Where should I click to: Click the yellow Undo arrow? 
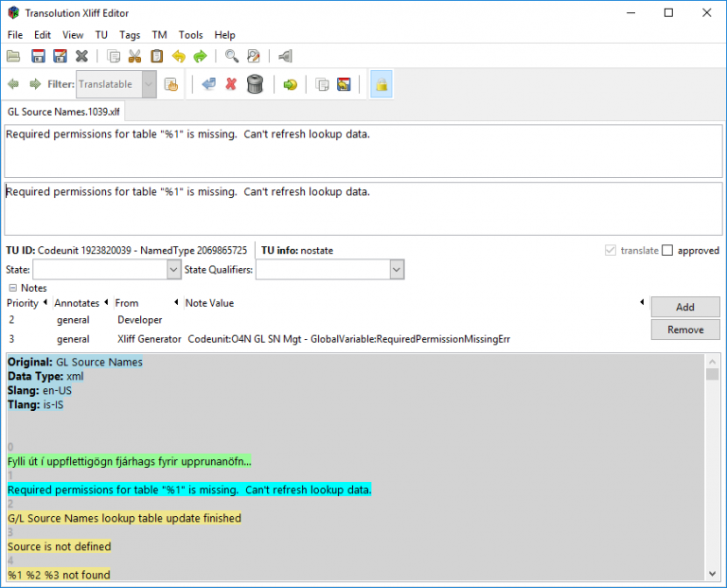pyautogui.click(x=179, y=57)
